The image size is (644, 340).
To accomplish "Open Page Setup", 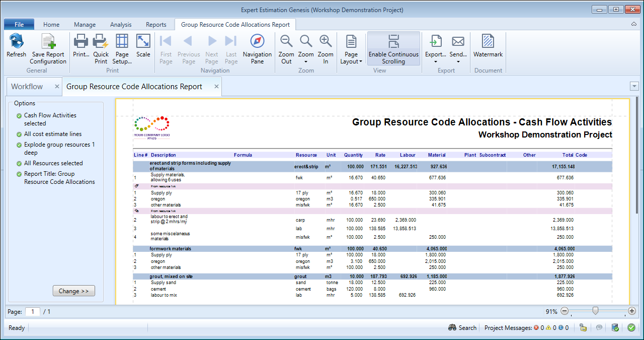I will [122, 49].
